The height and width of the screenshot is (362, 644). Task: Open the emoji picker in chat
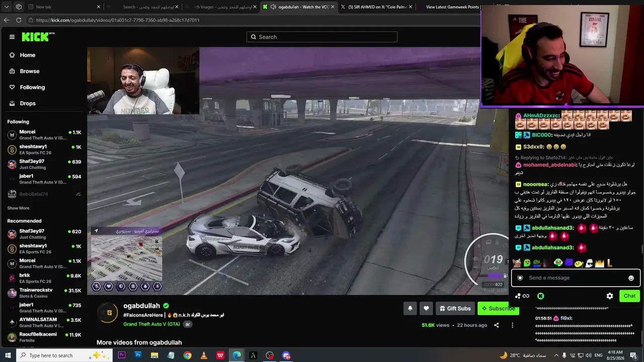631,278
